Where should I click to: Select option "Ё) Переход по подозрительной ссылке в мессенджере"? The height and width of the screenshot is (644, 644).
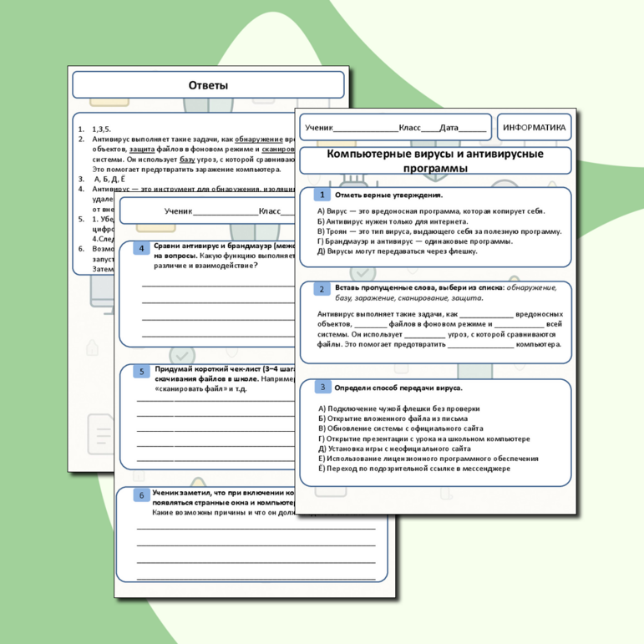[414, 469]
